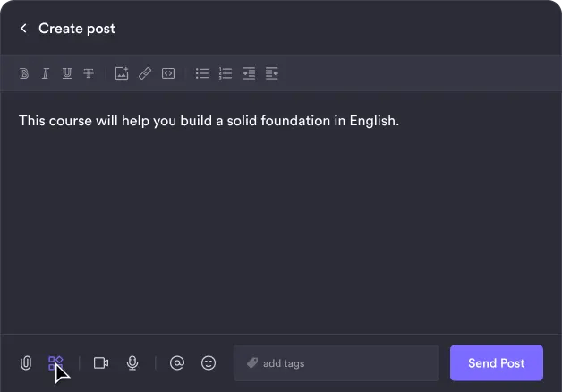Go back using the Create post arrow

23,29
